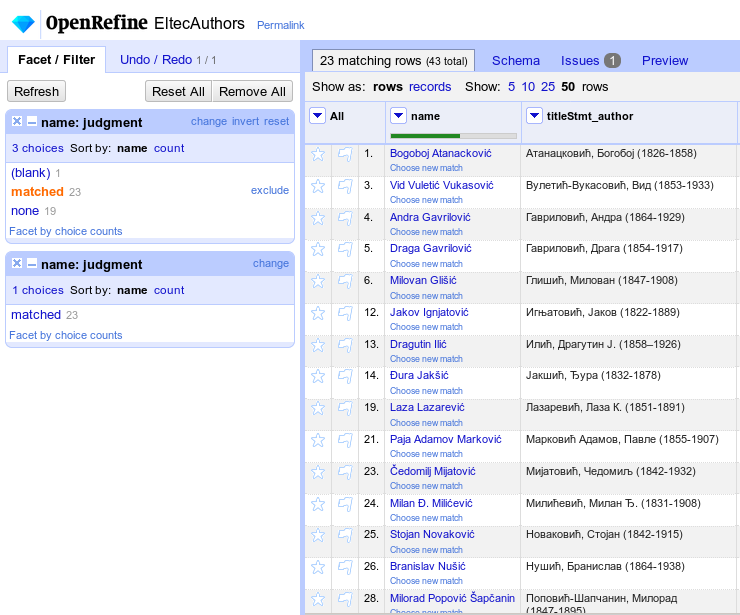Invert the first facet selection
Screen dimensions: 740x615
pos(245,121)
